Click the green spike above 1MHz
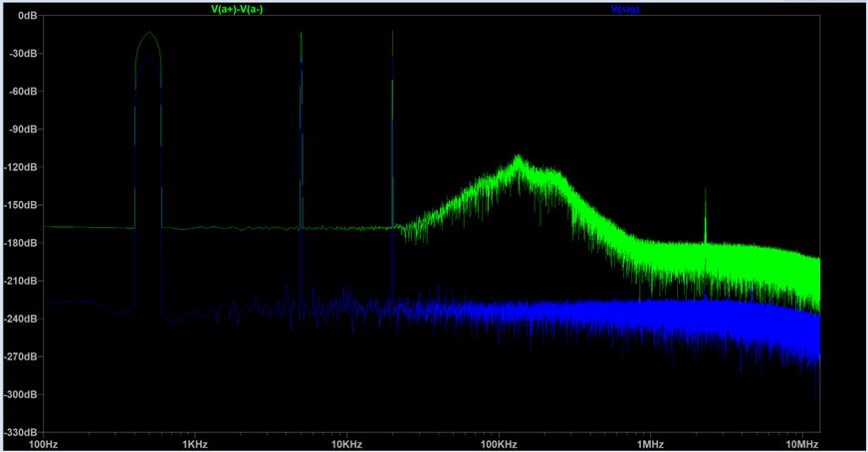 [x=705, y=215]
